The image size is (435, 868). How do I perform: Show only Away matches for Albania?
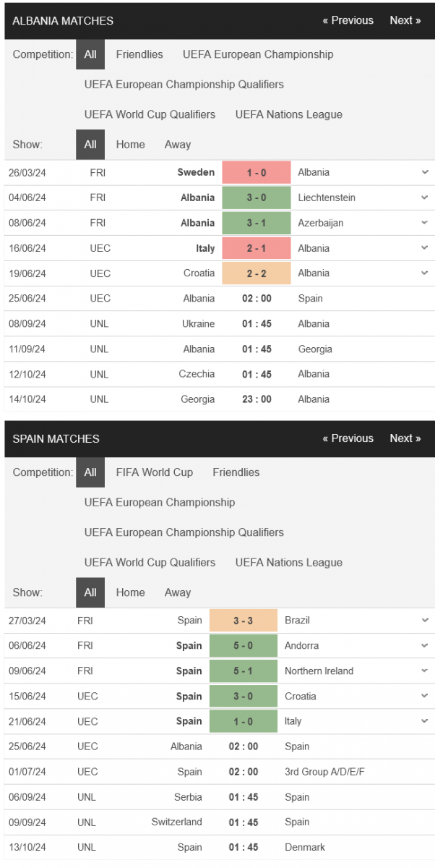178,145
